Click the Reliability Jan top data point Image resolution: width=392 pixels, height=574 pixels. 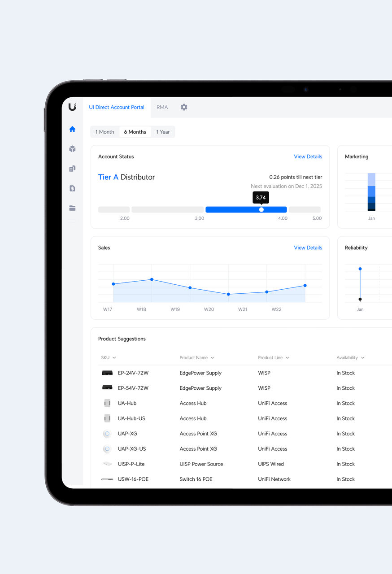(x=360, y=269)
